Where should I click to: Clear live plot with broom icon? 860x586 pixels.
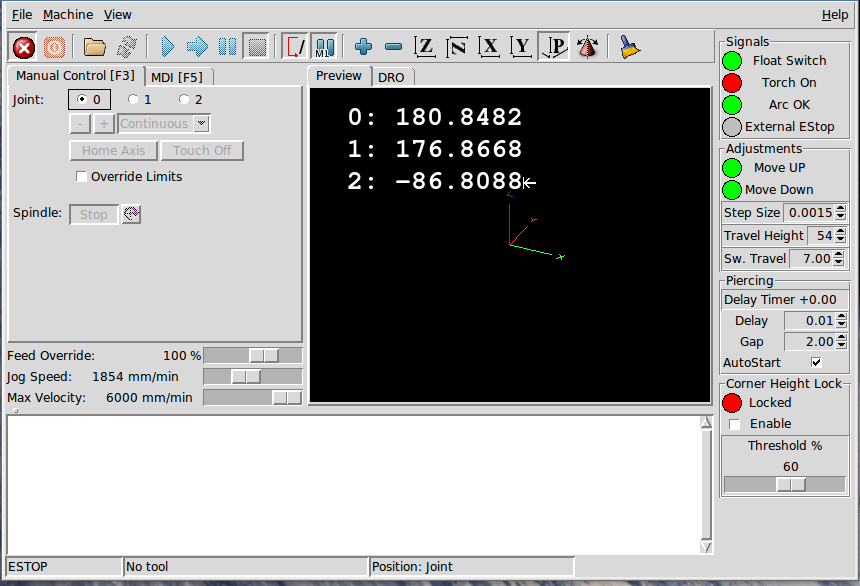pyautogui.click(x=629, y=47)
